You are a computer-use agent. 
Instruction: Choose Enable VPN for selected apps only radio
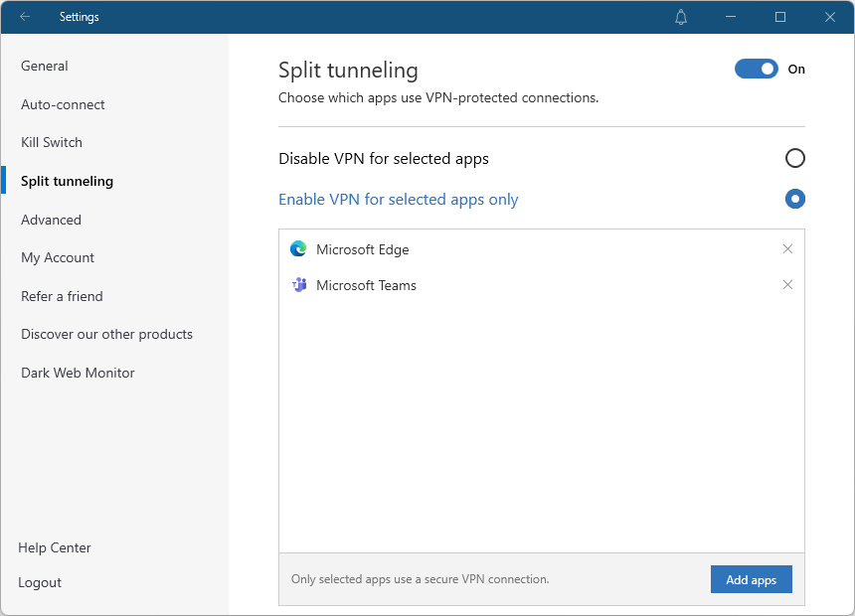(794, 199)
